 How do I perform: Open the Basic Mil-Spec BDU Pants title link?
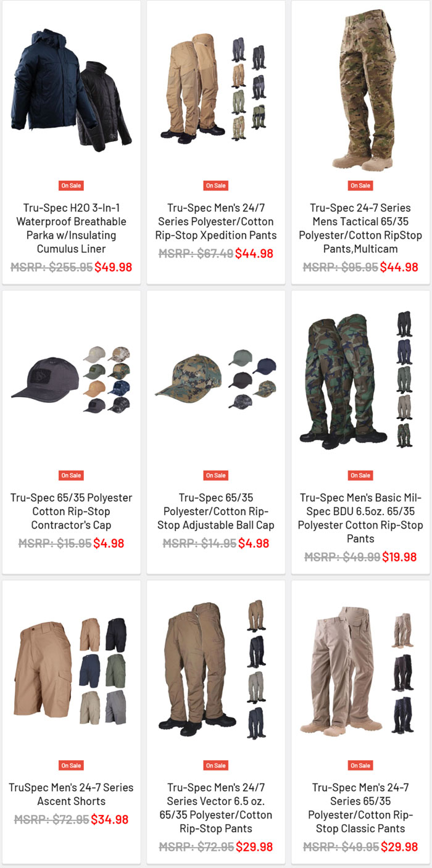click(x=360, y=518)
